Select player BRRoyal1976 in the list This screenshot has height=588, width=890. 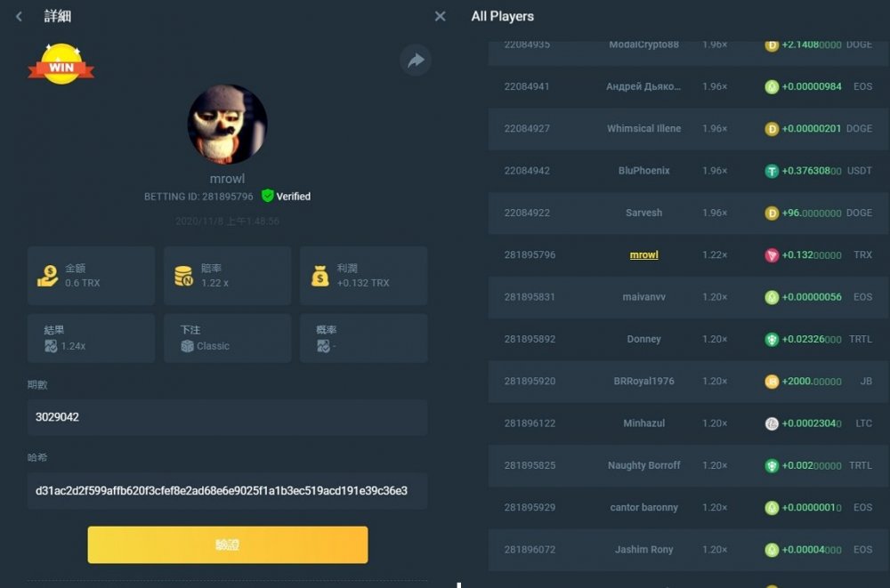[x=643, y=381]
